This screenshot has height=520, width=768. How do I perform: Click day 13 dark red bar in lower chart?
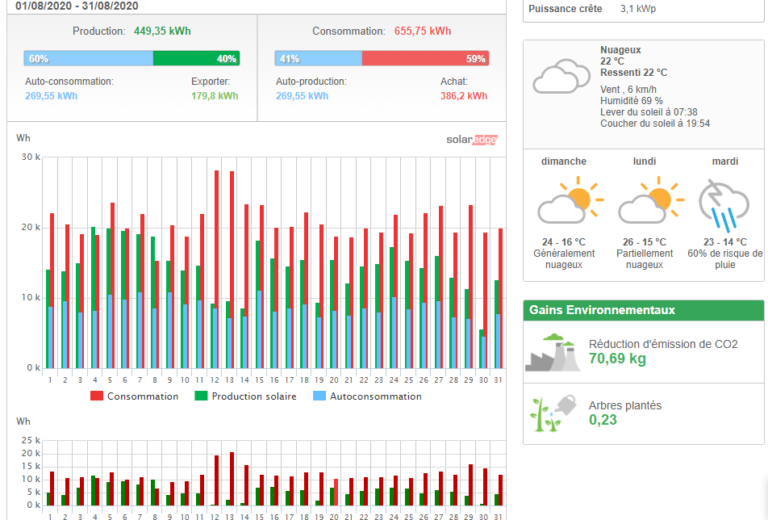tap(232, 479)
